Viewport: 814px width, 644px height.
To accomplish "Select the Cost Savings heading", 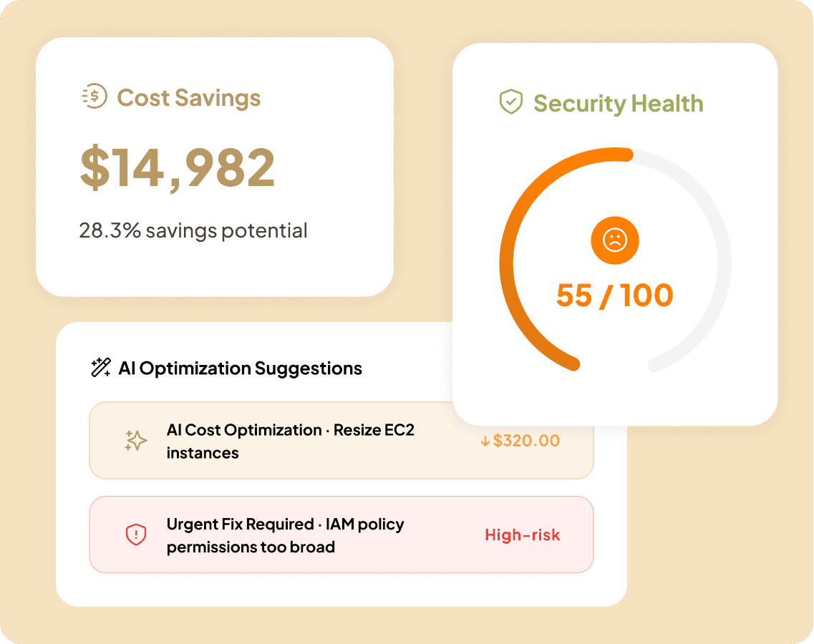I will tap(189, 98).
